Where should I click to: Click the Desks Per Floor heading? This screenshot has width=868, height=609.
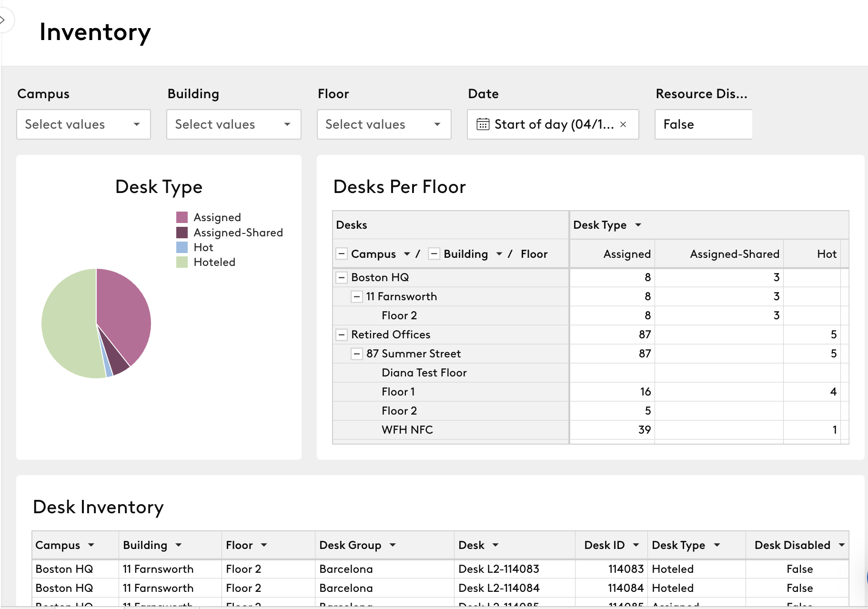[399, 187]
